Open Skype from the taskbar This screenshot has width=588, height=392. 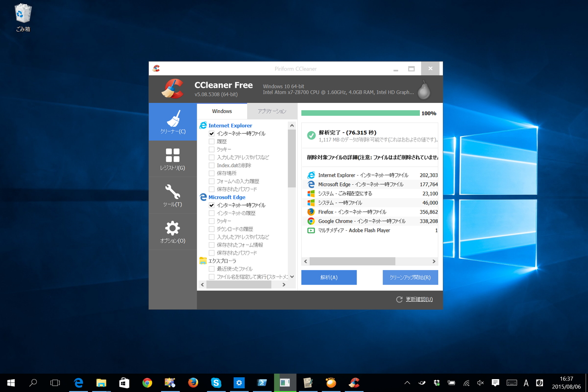216,382
